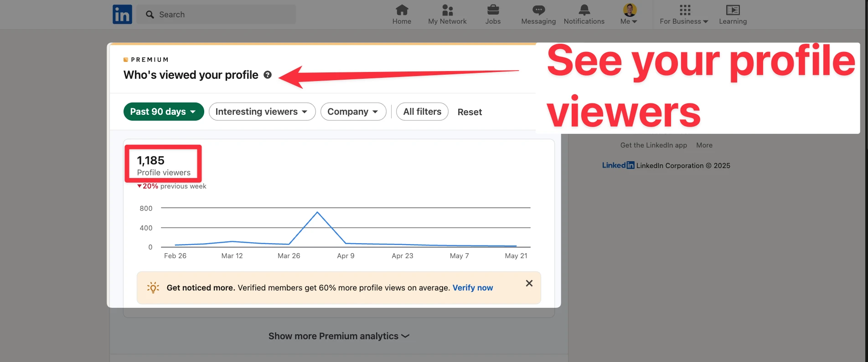The image size is (868, 362).
Task: Open My Network page
Action: (x=447, y=15)
